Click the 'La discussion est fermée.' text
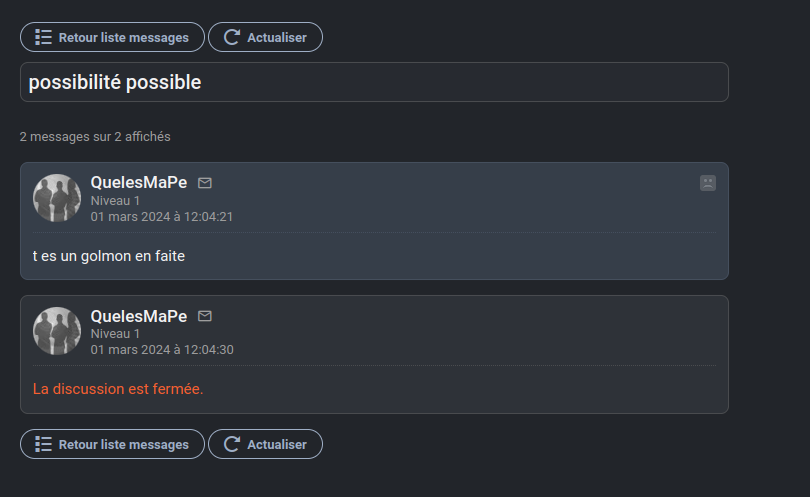This screenshot has height=497, width=810. (x=118, y=389)
